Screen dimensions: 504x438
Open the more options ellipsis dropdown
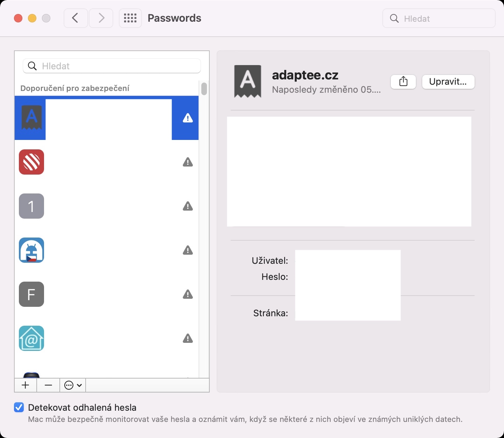pyautogui.click(x=73, y=385)
